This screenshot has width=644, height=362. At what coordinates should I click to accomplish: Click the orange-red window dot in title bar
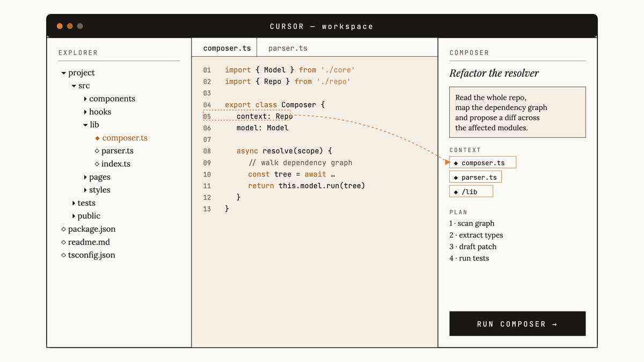60,26
